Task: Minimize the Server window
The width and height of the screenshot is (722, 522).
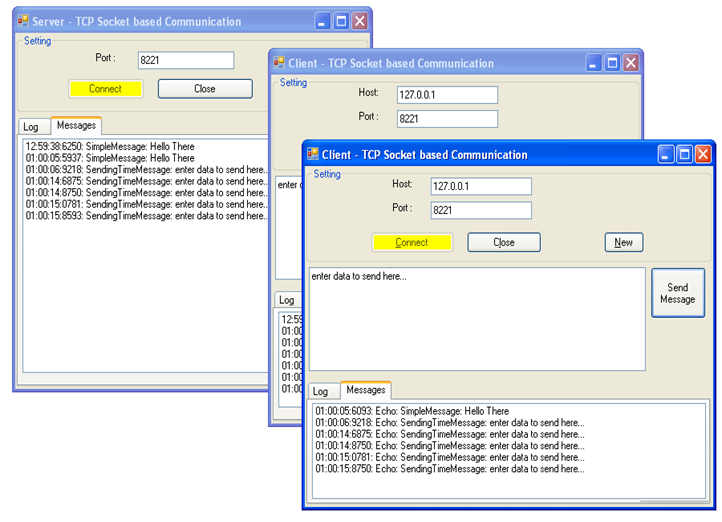Action: click(x=322, y=21)
